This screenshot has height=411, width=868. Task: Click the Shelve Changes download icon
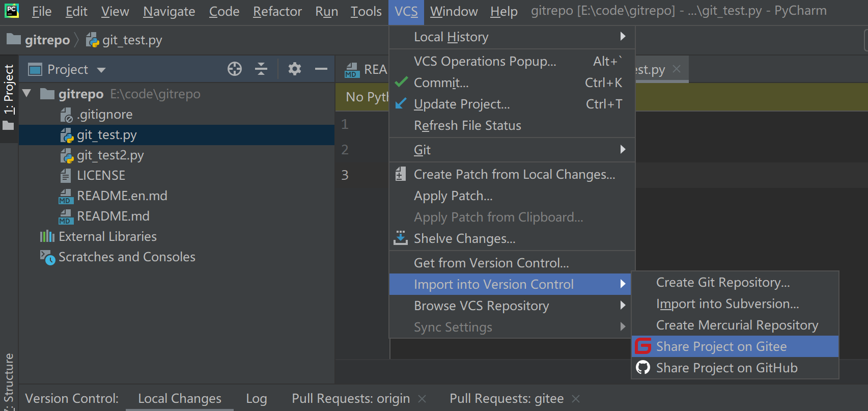(401, 238)
